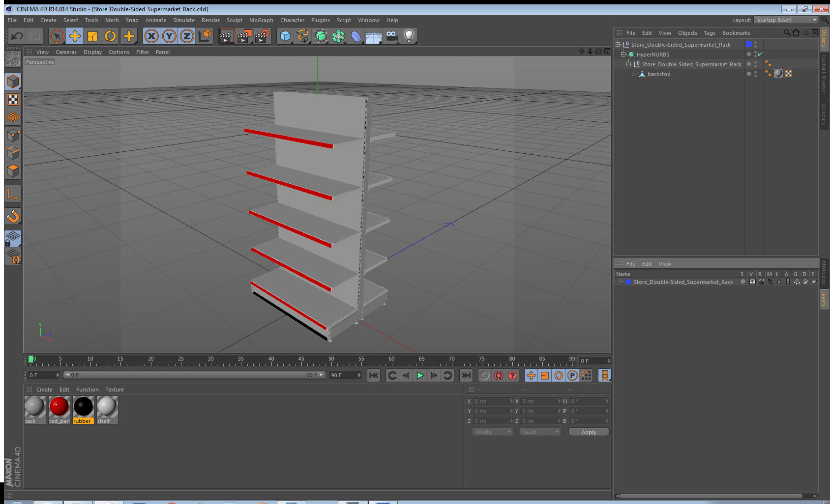Enable Polygons mode

tap(13, 170)
